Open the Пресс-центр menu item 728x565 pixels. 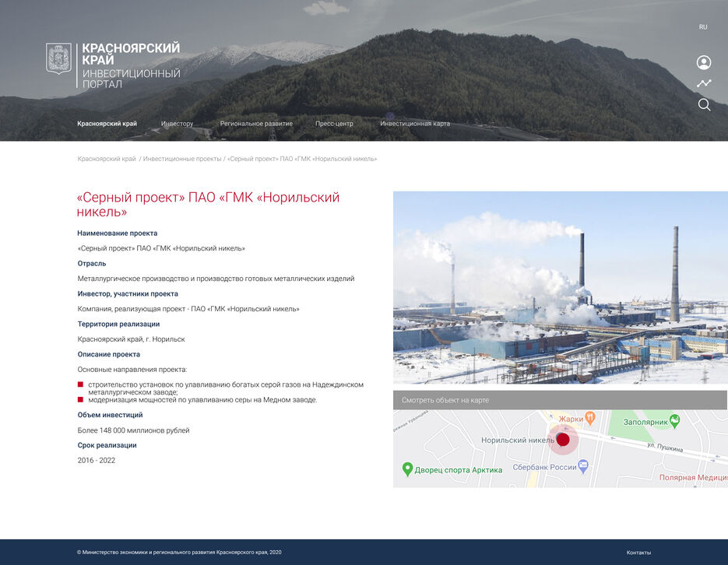pos(334,124)
